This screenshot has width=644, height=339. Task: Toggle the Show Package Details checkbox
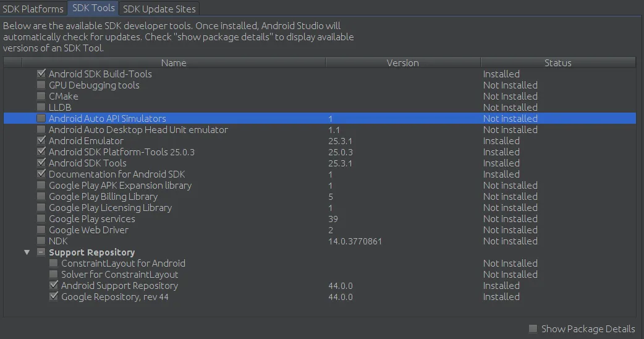coord(533,329)
